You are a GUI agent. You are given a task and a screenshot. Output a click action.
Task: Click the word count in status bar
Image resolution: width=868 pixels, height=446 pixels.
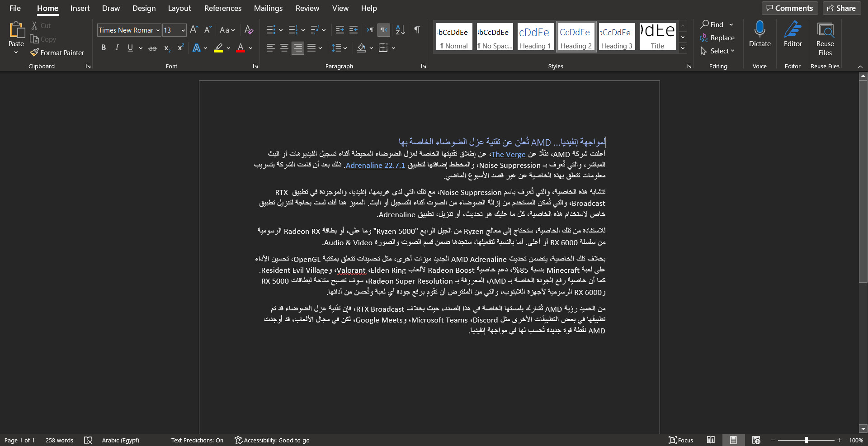[x=59, y=440]
